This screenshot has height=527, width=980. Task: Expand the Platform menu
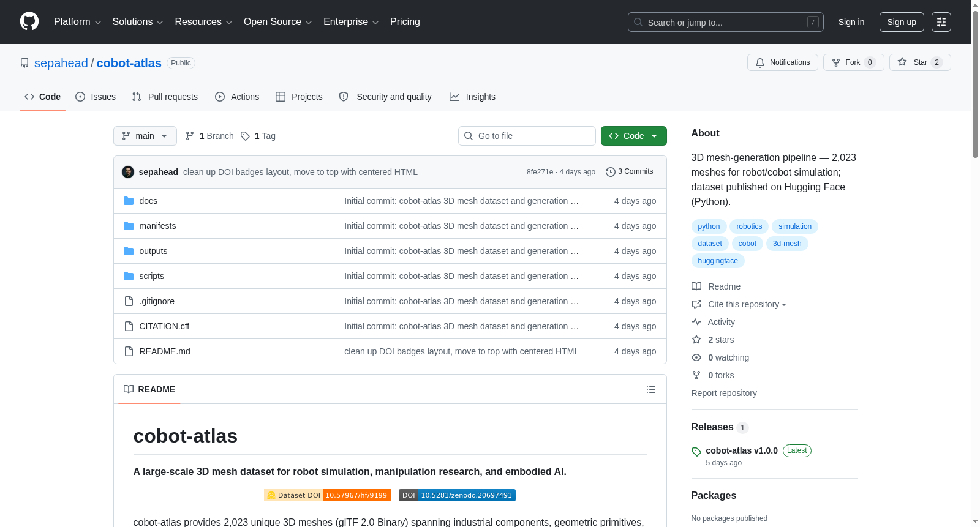(78, 22)
